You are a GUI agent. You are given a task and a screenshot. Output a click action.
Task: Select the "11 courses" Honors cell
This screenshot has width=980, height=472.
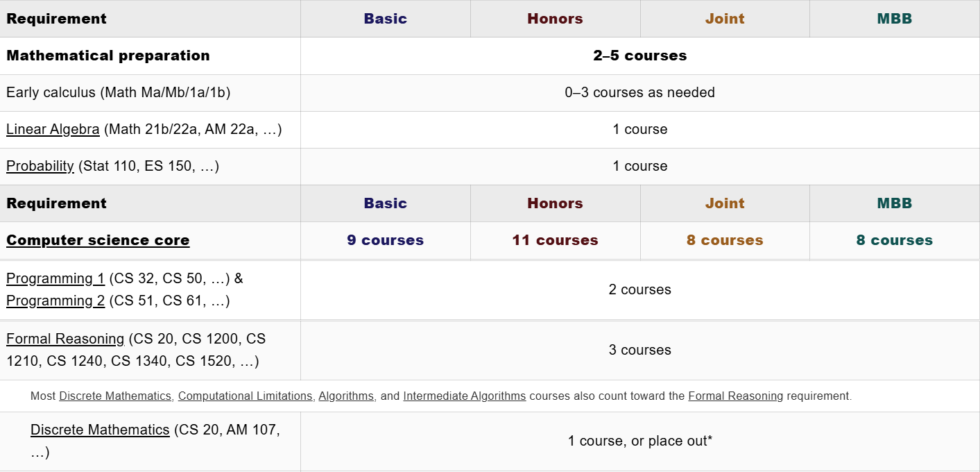pyautogui.click(x=555, y=241)
